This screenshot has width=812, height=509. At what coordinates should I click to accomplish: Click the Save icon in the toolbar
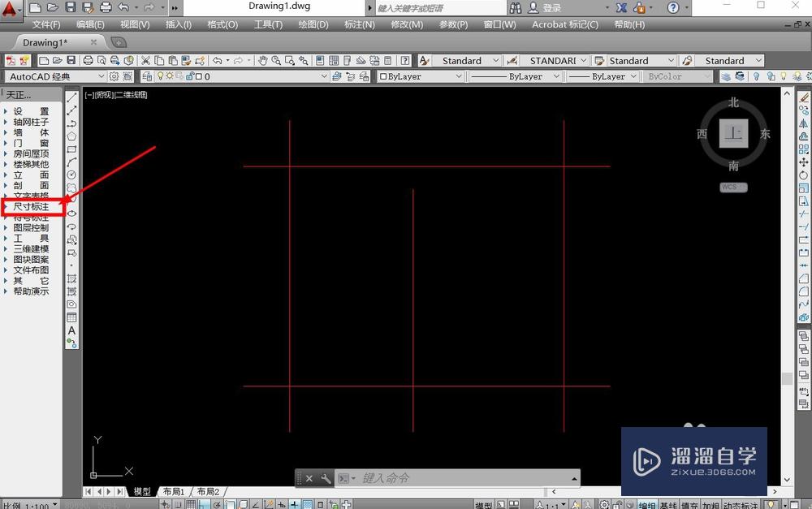(x=71, y=60)
